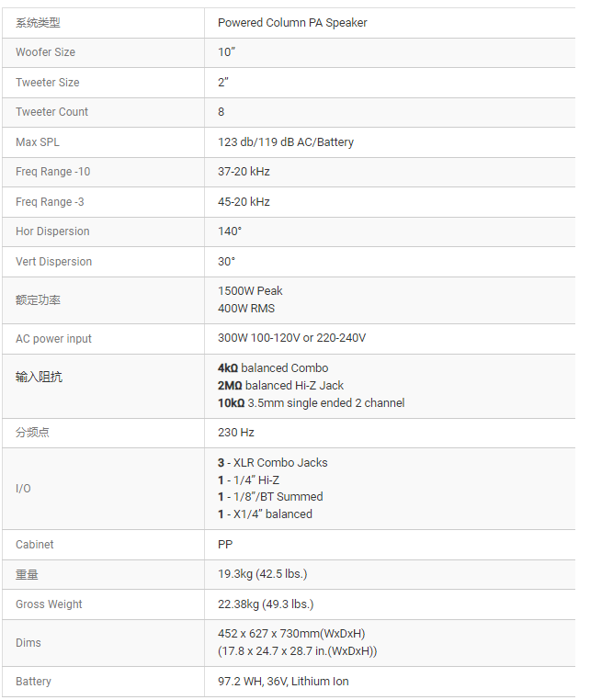Click the Woofer Size row label
Screen dimensions: 613x700
pos(45,52)
